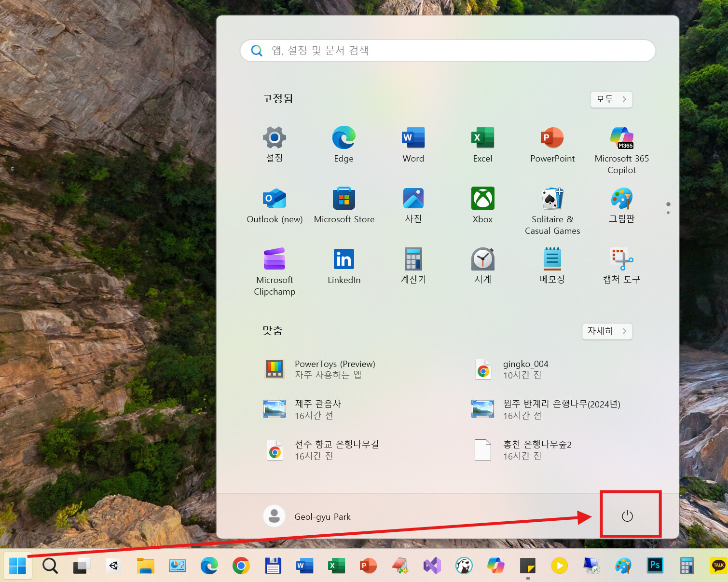Focus the 앱, 설정 및 문서 검색 search box
728x582 pixels.
pyautogui.click(x=448, y=51)
